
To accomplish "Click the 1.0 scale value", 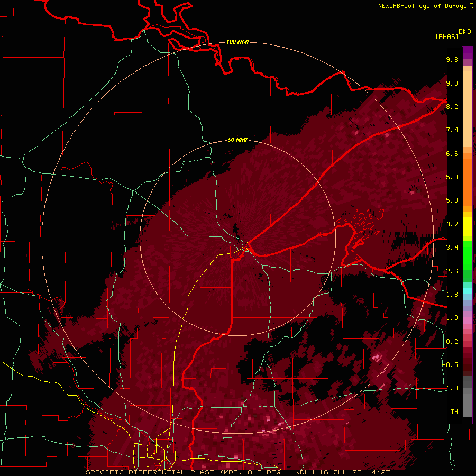I will pos(452,318).
